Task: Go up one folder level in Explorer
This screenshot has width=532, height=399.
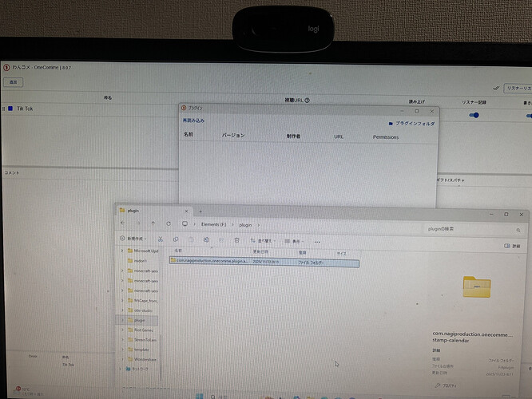Action: (x=153, y=223)
